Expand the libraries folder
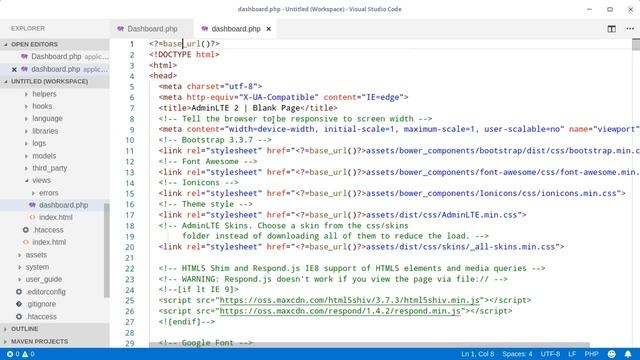640x360 pixels. [45, 131]
